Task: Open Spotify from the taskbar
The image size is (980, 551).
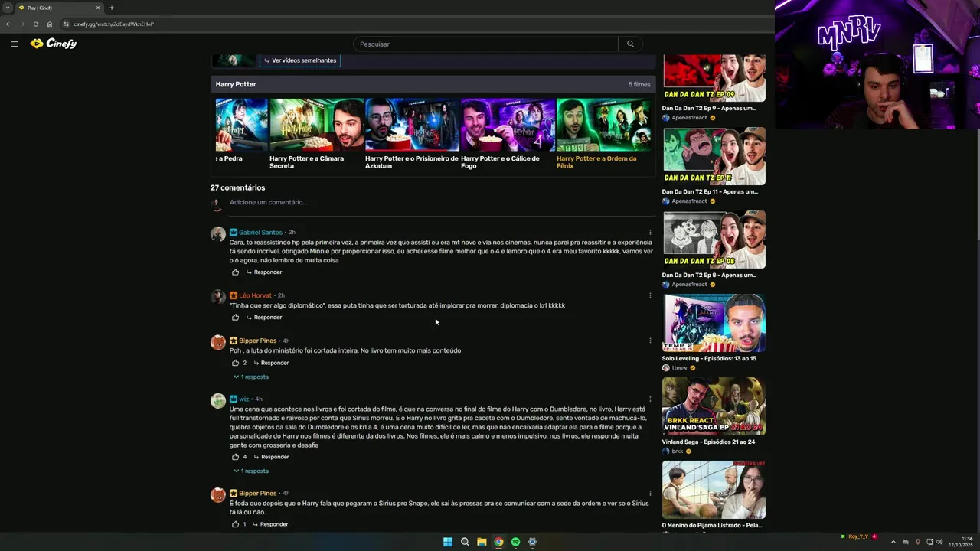Action: tap(515, 542)
